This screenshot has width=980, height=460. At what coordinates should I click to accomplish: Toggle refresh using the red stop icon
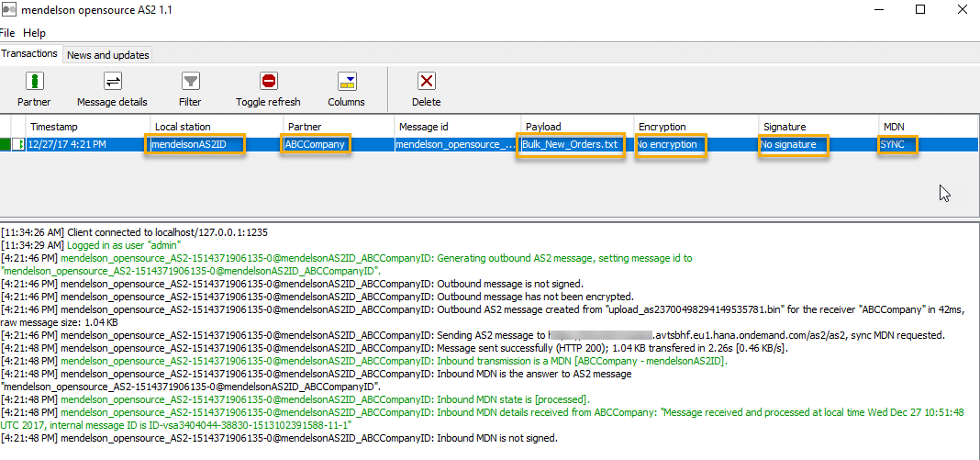point(268,82)
